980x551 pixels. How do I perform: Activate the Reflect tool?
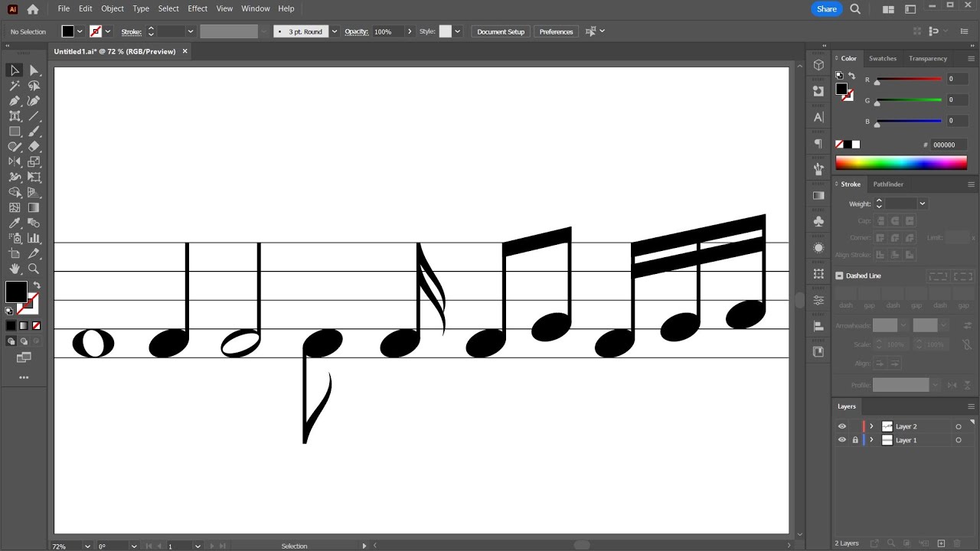pyautogui.click(x=15, y=161)
